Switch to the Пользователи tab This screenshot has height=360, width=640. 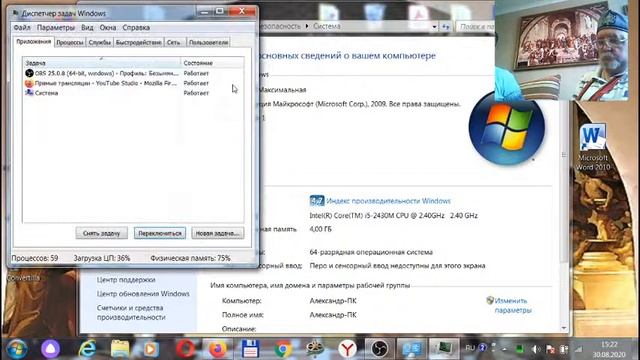(208, 42)
